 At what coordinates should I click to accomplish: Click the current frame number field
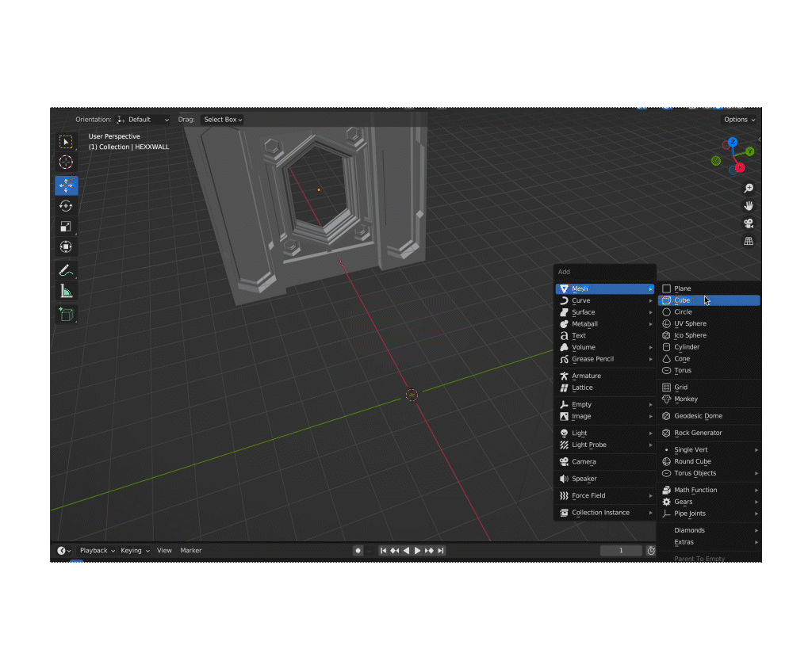click(x=621, y=550)
